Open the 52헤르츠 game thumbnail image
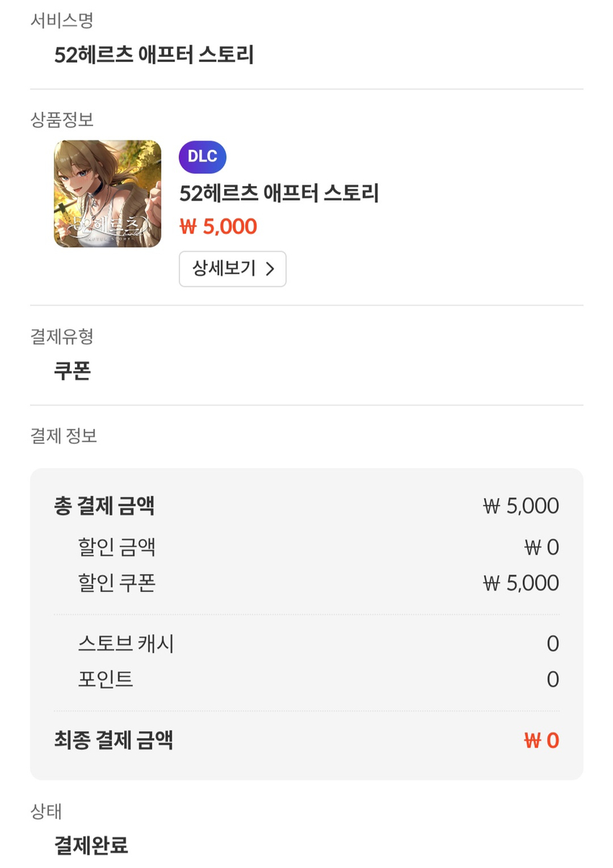 coord(107,194)
